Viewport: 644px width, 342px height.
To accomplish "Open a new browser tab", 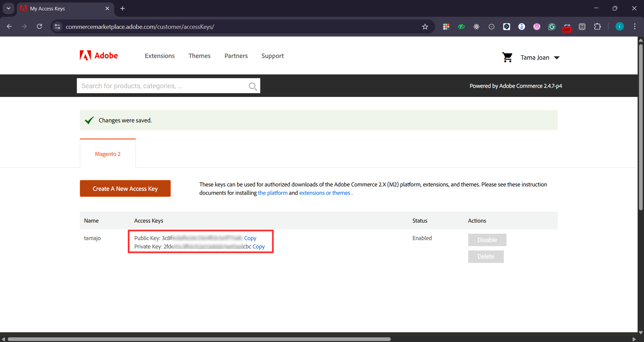I will (122, 8).
